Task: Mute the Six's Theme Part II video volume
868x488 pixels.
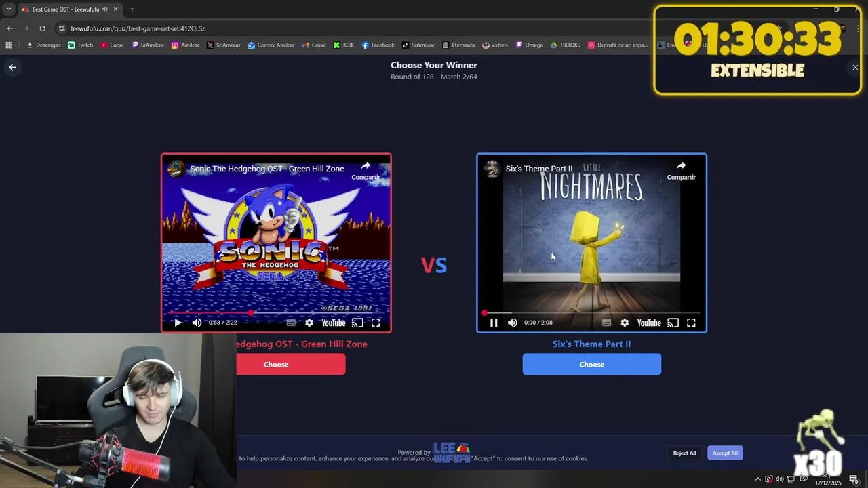Action: pyautogui.click(x=513, y=323)
